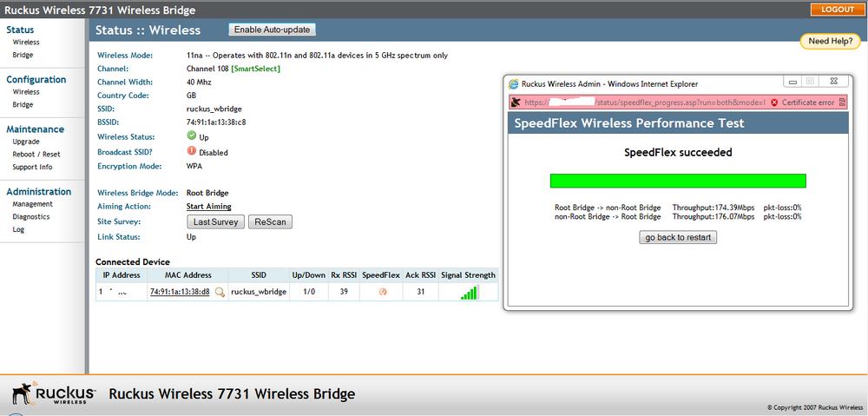Viewport: 868px width, 416px height.
Task: Minimize the SpeedFlex popup window
Action: tap(792, 82)
